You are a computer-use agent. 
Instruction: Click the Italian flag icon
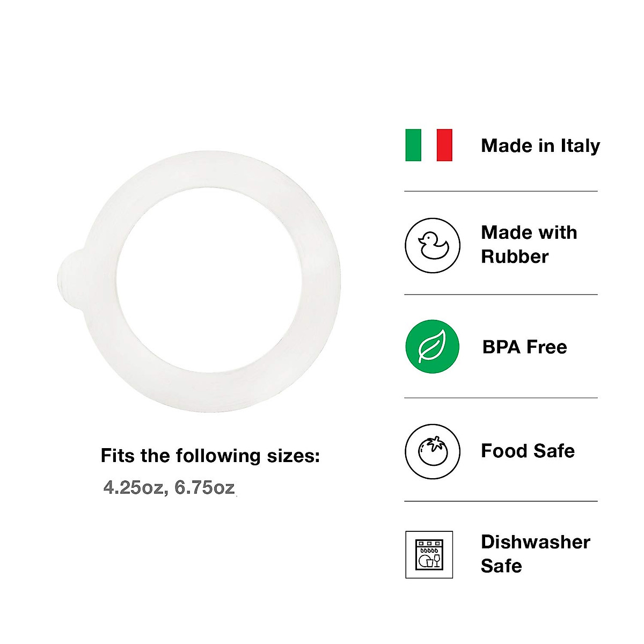429,145
